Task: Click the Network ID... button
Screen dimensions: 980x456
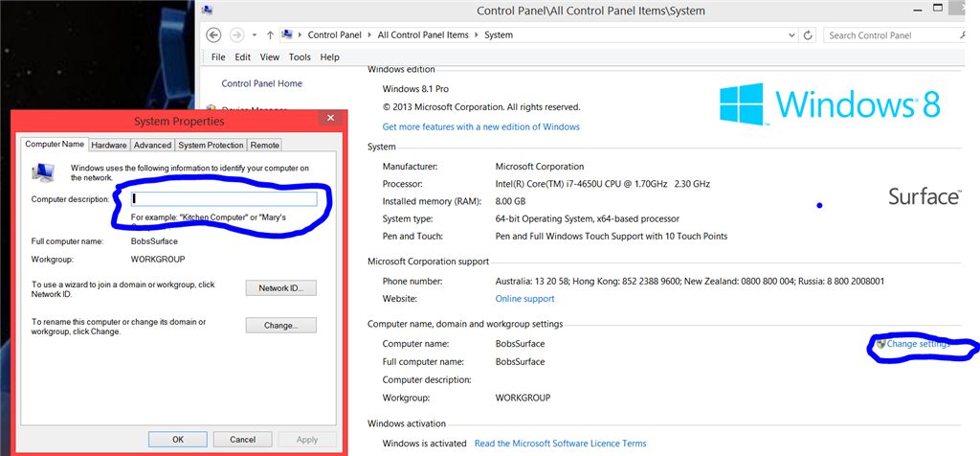Action: tap(280, 288)
